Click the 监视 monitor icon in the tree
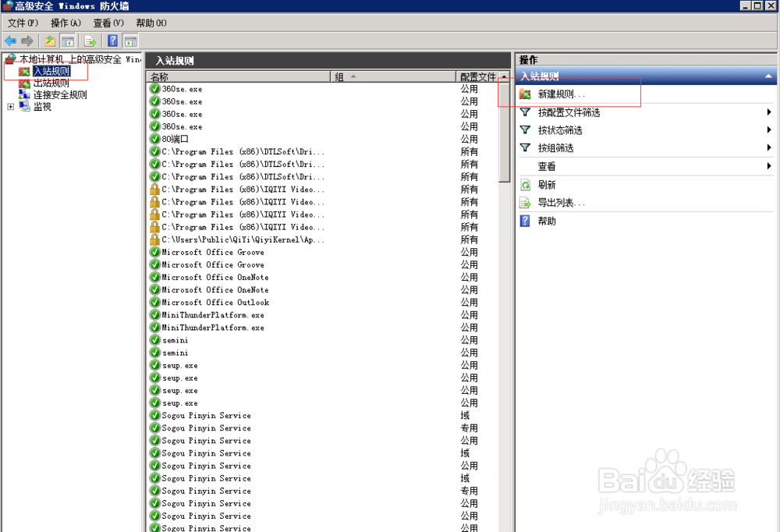The image size is (780, 532). 24,107
